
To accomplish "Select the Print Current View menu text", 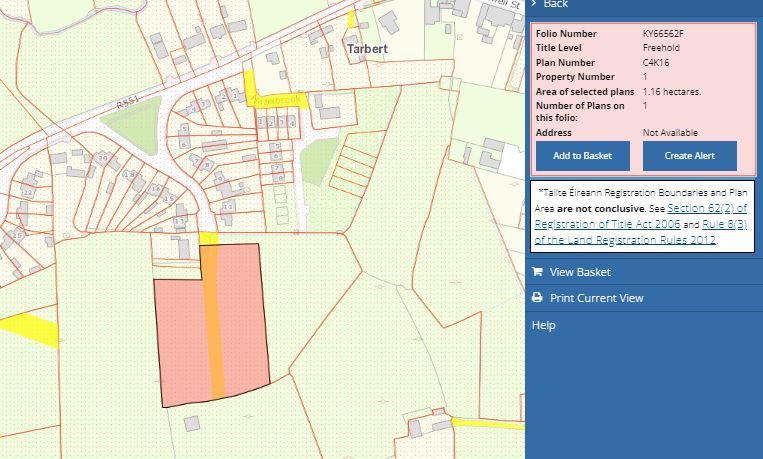I will coord(596,298).
